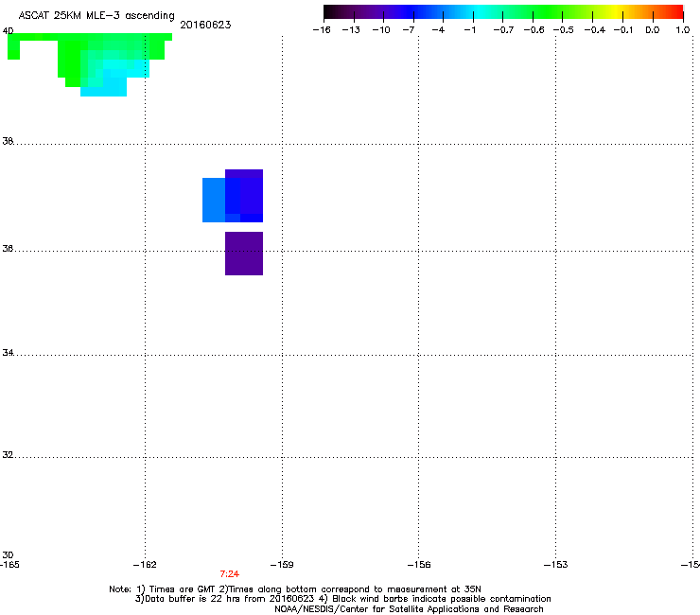The height and width of the screenshot is (615, 700).
Task: Click the 34 latitude label
Action: point(8,352)
